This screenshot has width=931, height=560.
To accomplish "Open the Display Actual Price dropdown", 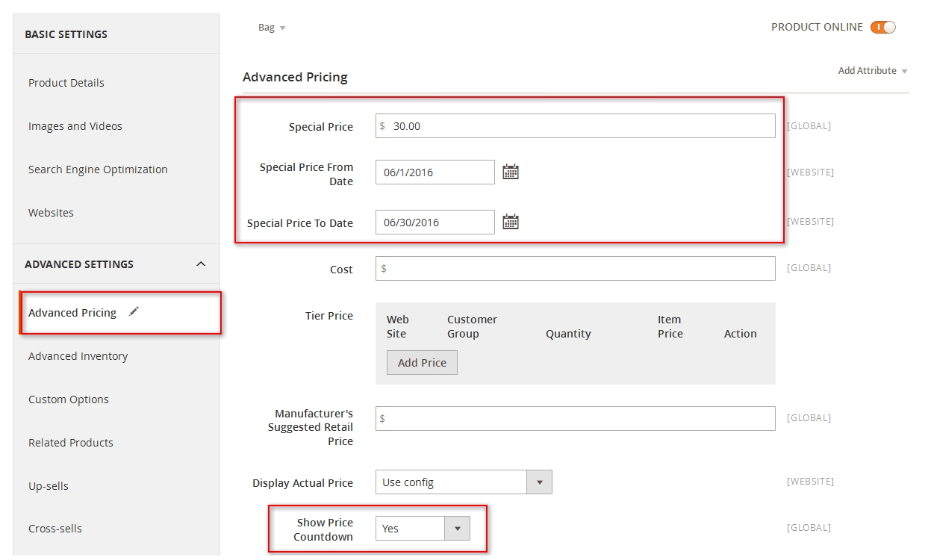I will [463, 482].
